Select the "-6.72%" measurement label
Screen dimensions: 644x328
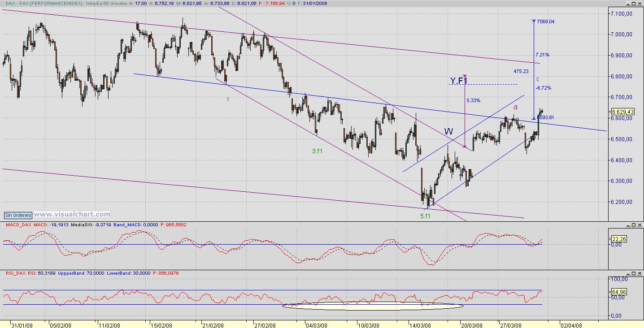click(x=543, y=88)
